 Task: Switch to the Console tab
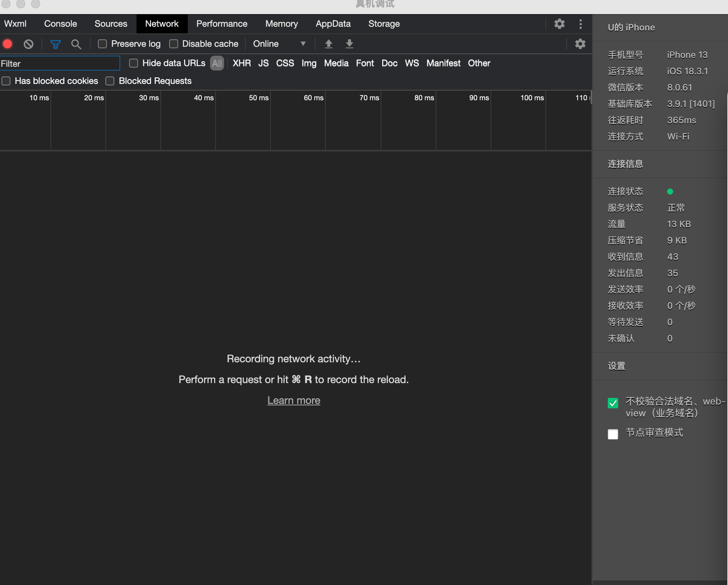click(60, 24)
